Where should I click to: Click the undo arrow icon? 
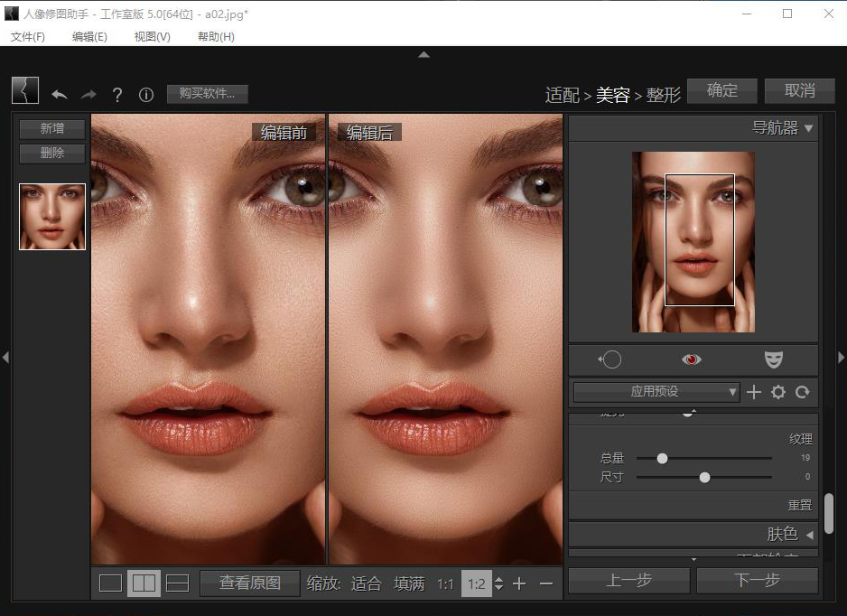(x=60, y=94)
